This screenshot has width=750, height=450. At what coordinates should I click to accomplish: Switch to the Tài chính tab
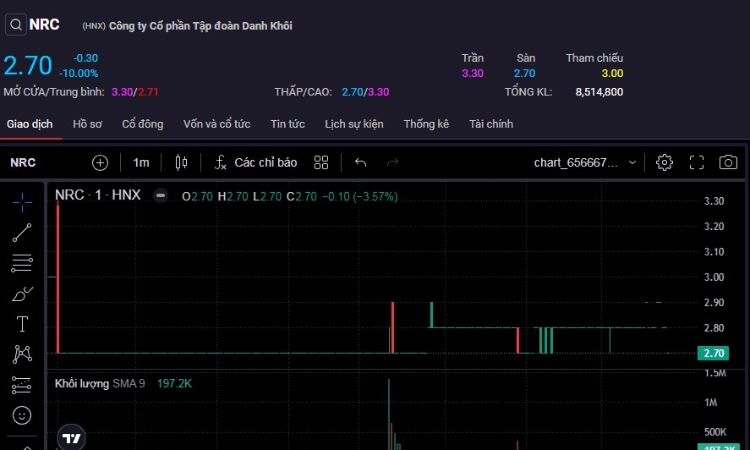click(491, 124)
